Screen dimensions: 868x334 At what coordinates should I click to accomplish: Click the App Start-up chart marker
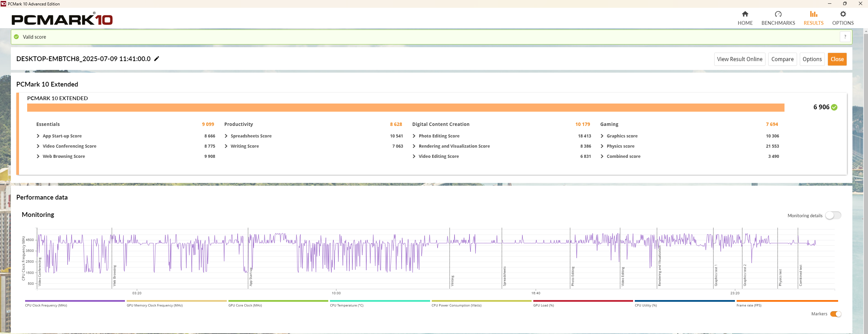pyautogui.click(x=251, y=277)
